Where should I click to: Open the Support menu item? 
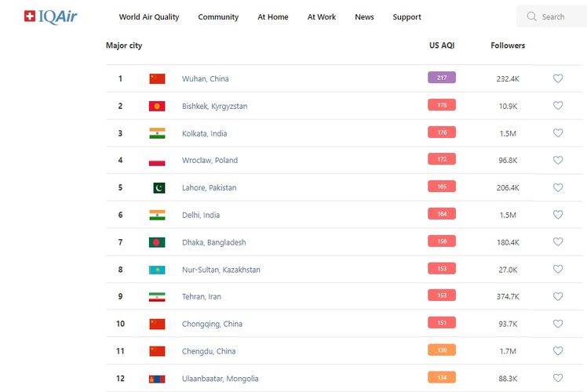click(407, 17)
